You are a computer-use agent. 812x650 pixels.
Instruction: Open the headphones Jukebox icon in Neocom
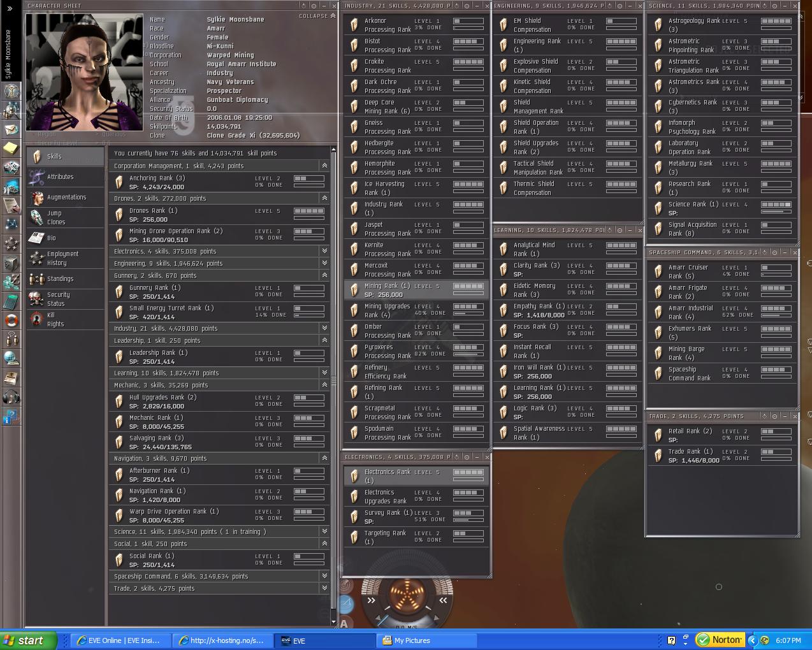coord(11,397)
